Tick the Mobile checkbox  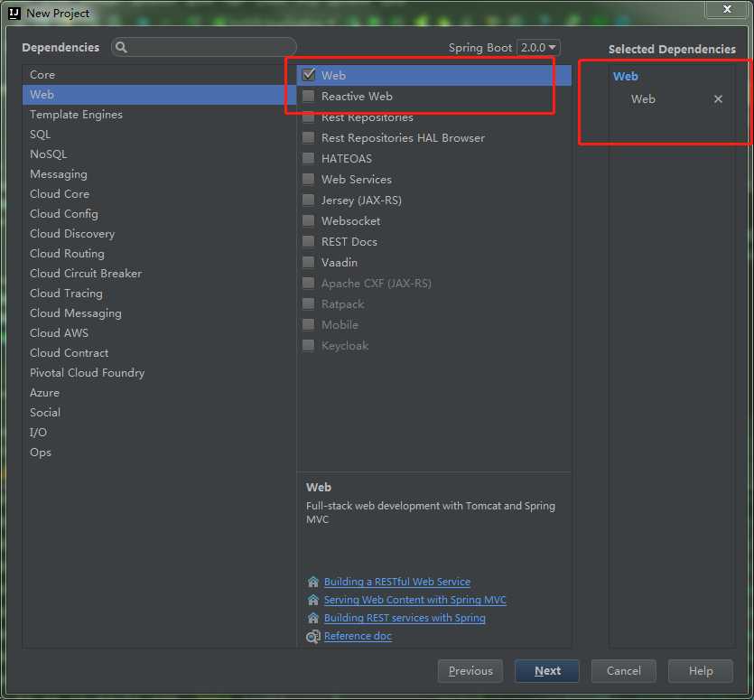click(309, 325)
